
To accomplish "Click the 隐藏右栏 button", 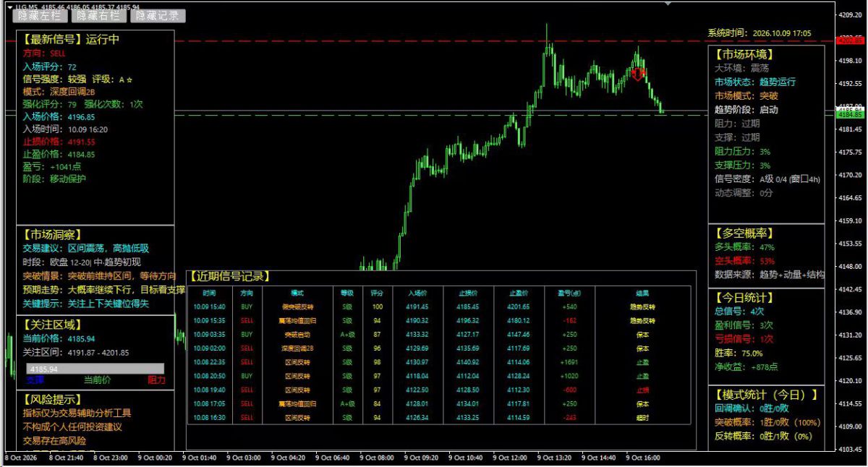I will click(99, 15).
